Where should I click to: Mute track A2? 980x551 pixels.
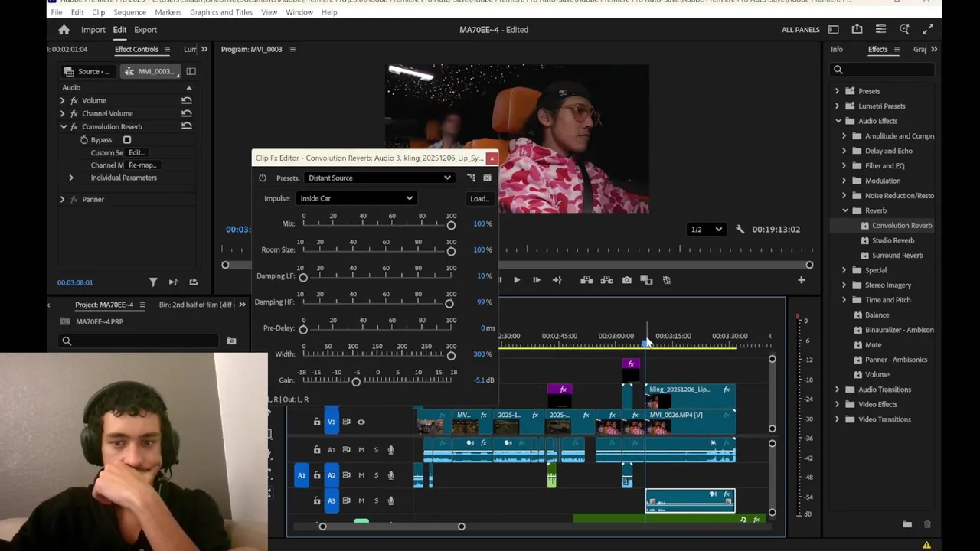pyautogui.click(x=361, y=475)
